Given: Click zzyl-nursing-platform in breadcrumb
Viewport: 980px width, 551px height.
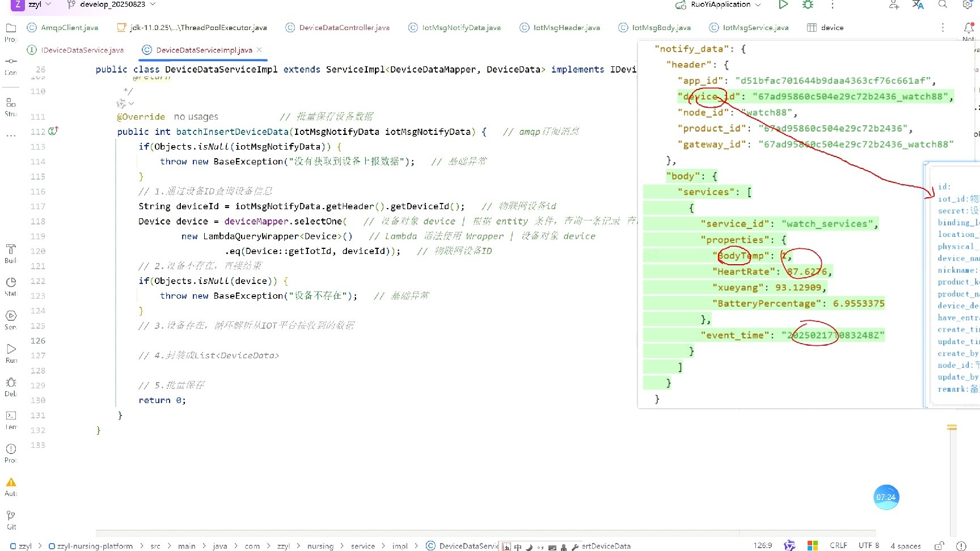Looking at the screenshot, I should [x=91, y=546].
